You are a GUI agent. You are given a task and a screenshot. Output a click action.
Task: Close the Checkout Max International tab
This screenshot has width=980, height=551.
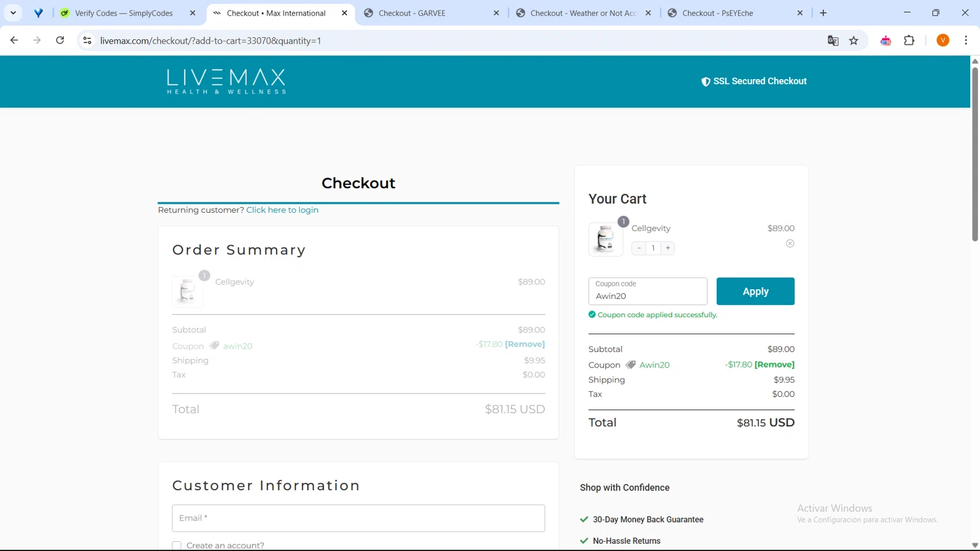[x=344, y=13]
